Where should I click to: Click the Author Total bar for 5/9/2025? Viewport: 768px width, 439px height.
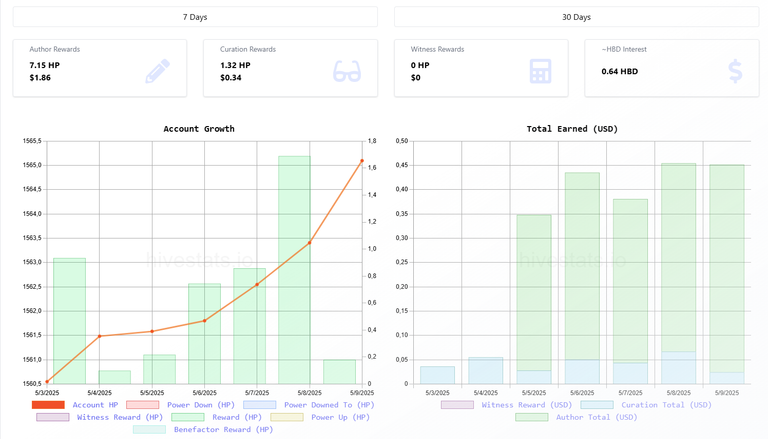727,268
